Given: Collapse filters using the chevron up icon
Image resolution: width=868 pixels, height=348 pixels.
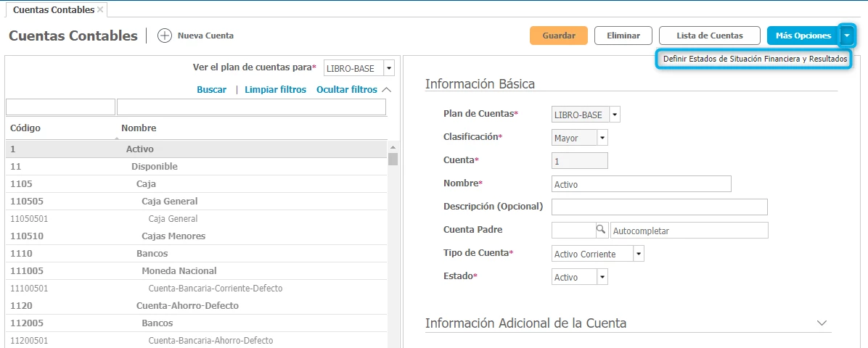Looking at the screenshot, I should click(x=386, y=90).
